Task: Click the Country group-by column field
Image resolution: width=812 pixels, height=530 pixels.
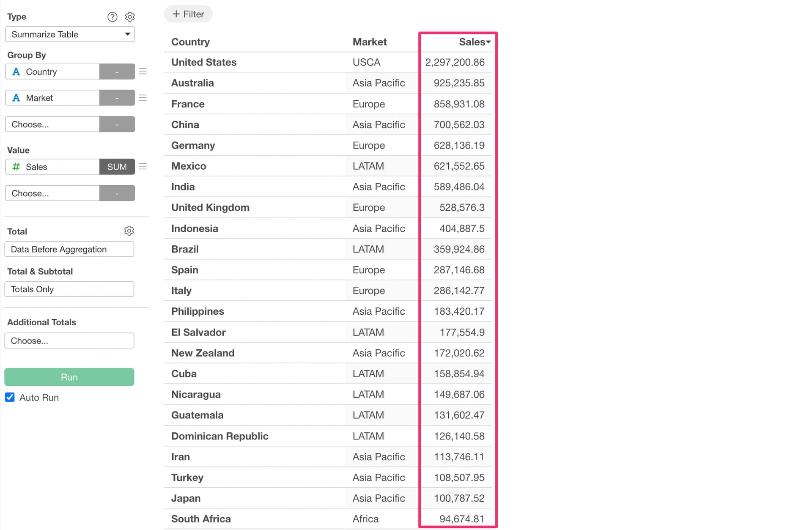Action: [52, 72]
